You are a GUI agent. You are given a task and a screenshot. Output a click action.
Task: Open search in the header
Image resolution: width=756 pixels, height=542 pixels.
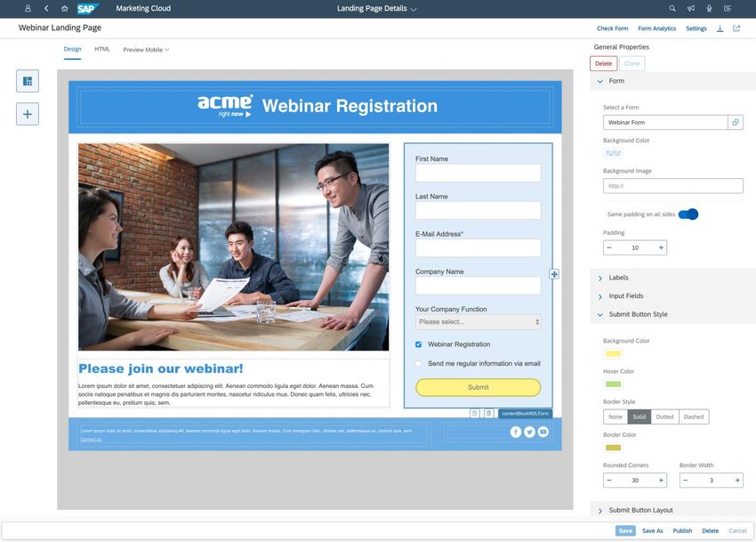click(672, 8)
